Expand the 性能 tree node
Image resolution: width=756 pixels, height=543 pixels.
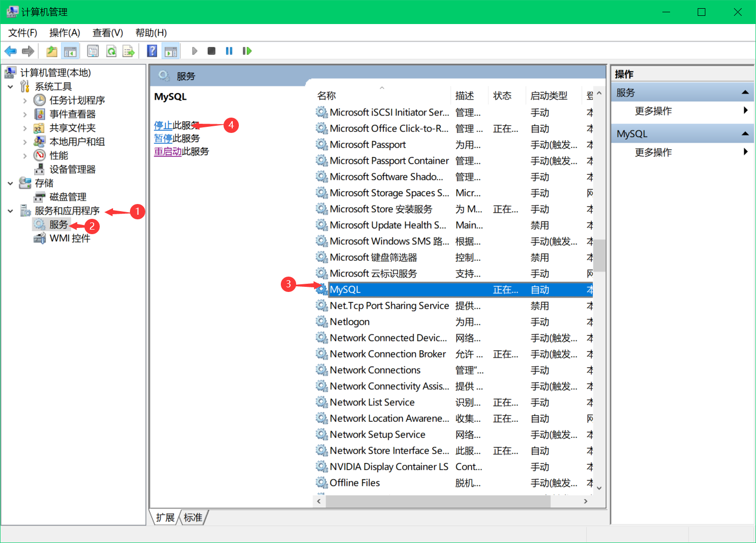click(25, 155)
